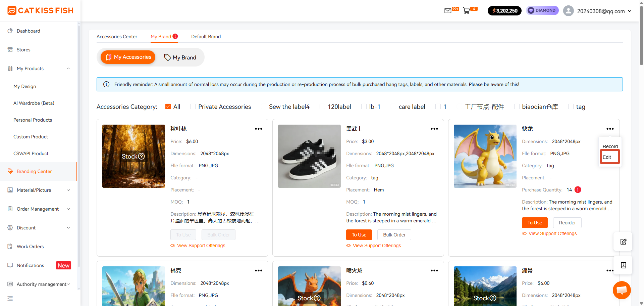Open Custom Product in sidebar
Viewport: 644px width, 306px height.
pyautogui.click(x=31, y=137)
